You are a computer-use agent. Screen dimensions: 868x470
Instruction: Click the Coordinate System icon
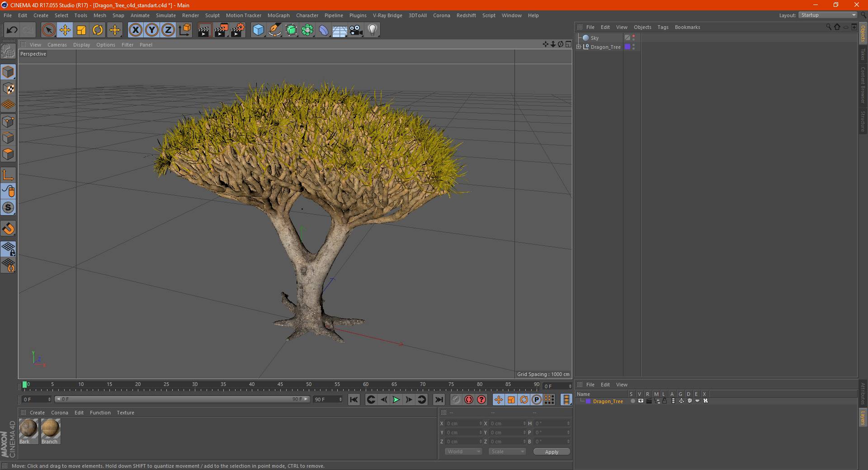pyautogui.click(x=185, y=30)
